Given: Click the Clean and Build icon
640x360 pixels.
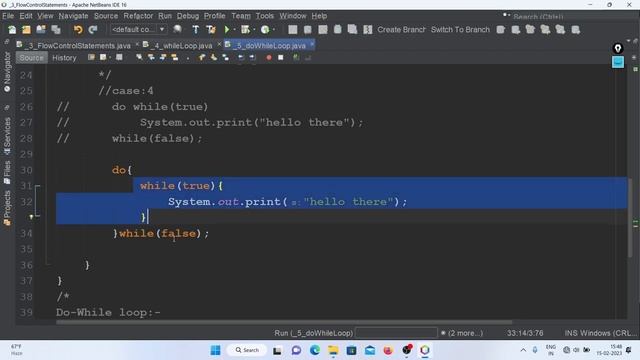Looking at the screenshot, I should click(x=211, y=29).
